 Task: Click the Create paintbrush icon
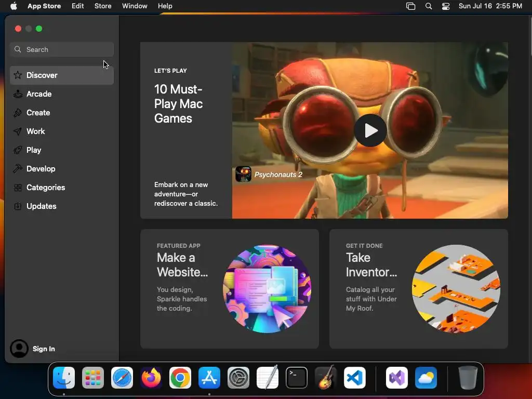[x=18, y=112]
